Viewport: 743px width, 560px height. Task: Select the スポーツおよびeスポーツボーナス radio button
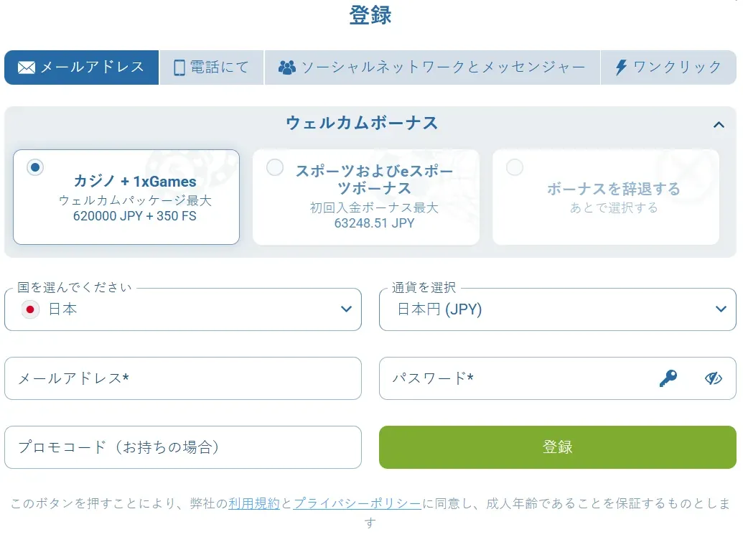[275, 167]
